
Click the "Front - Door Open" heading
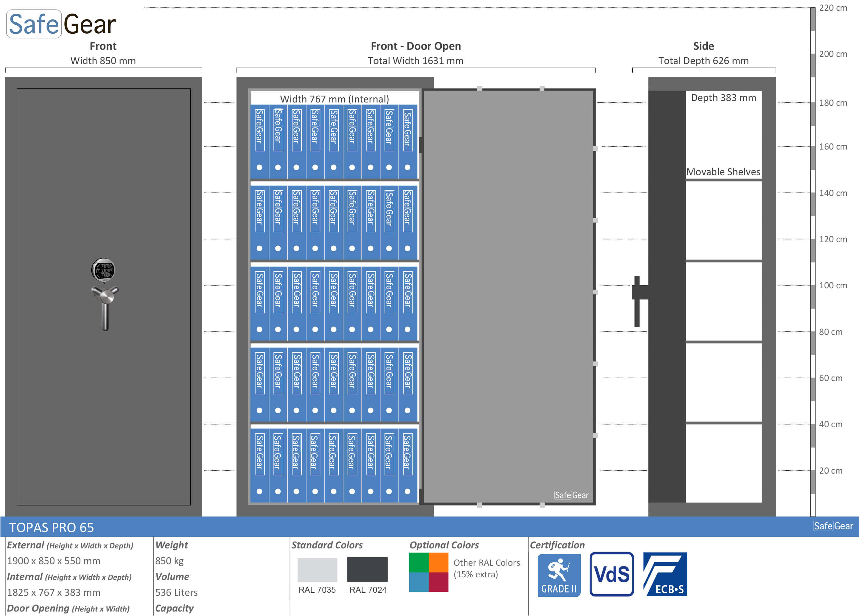point(416,46)
